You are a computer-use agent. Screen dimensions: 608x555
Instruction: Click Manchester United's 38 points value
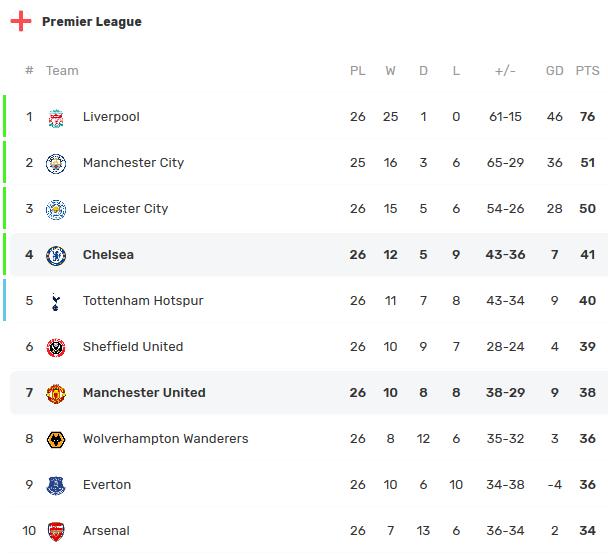point(587,392)
